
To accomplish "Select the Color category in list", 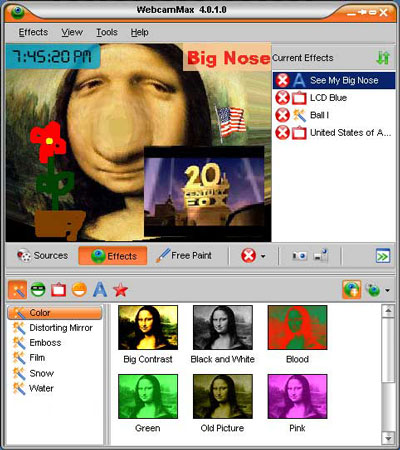I will 55,313.
